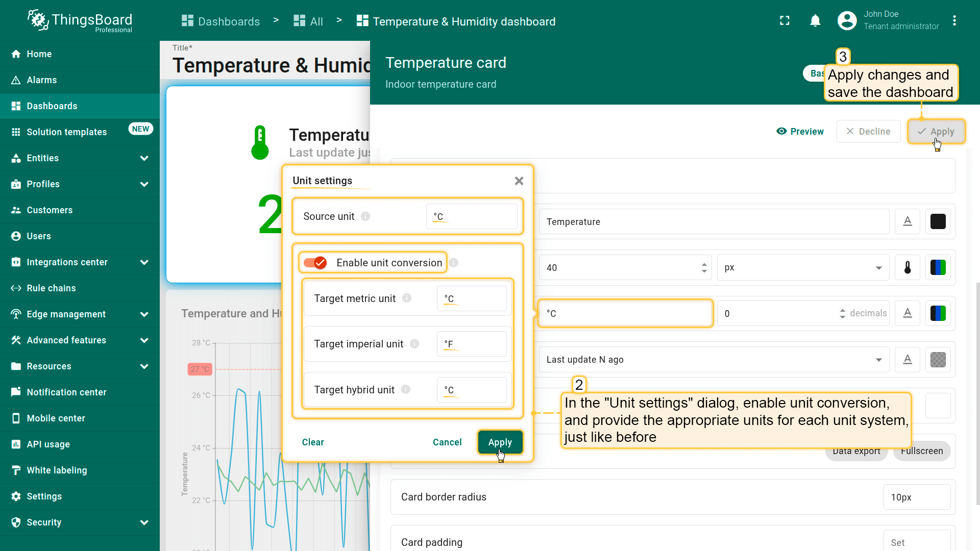The image size is (980, 551).
Task: Click the John Doe profile avatar
Action: (x=847, y=21)
